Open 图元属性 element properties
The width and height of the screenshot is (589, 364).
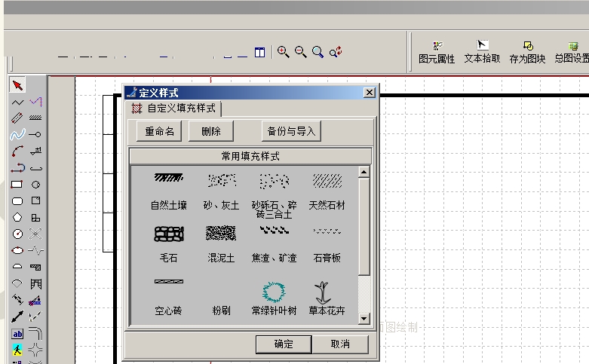pos(437,53)
